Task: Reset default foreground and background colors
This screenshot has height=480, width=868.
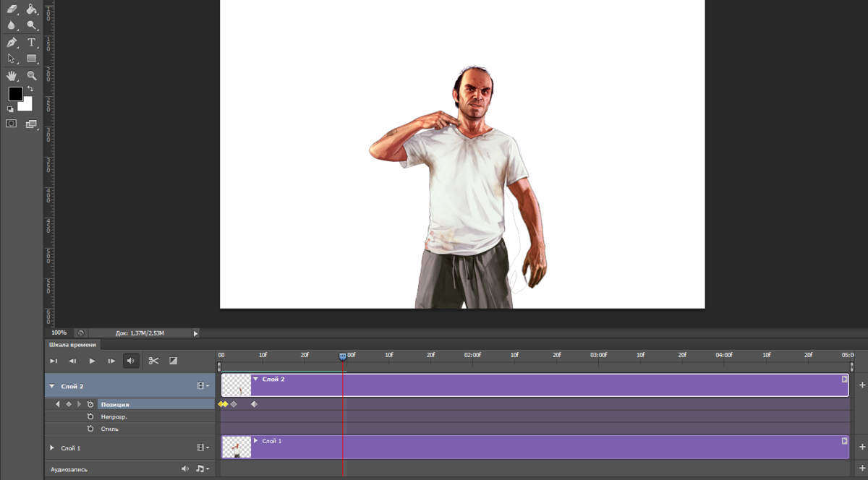Action: pos(11,109)
